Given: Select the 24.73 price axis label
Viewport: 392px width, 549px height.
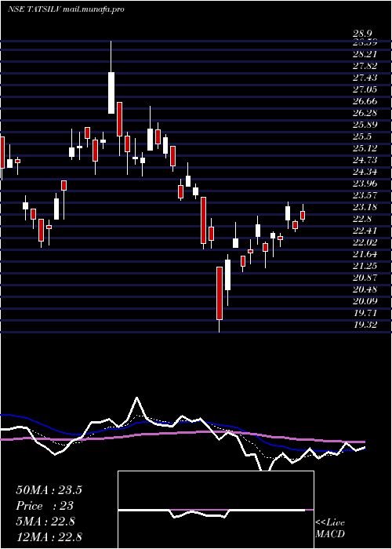Looking at the screenshot, I should [x=365, y=160].
